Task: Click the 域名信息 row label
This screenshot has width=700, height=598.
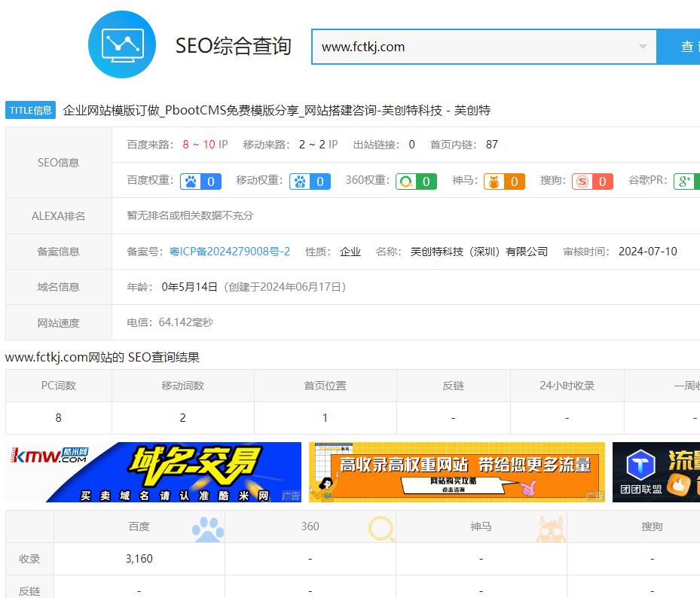Action: [x=59, y=287]
